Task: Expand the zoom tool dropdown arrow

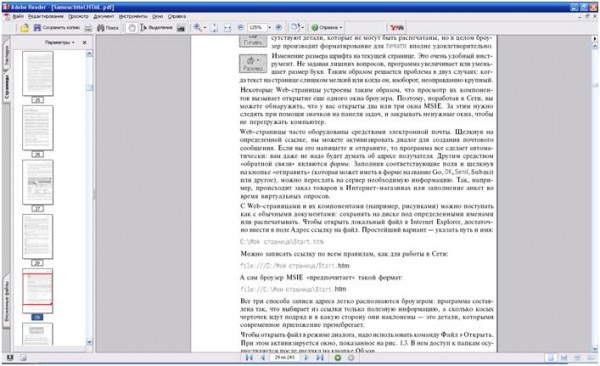Action: click(205, 28)
